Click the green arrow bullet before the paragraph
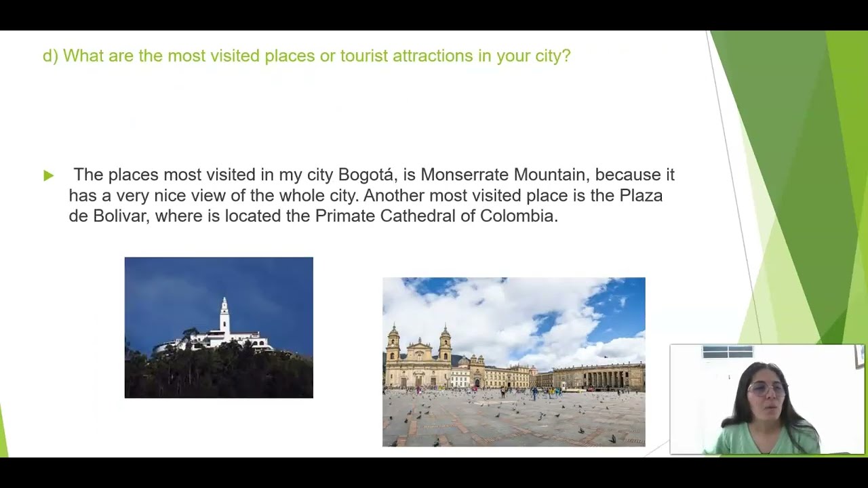The image size is (868, 488). coord(49,176)
